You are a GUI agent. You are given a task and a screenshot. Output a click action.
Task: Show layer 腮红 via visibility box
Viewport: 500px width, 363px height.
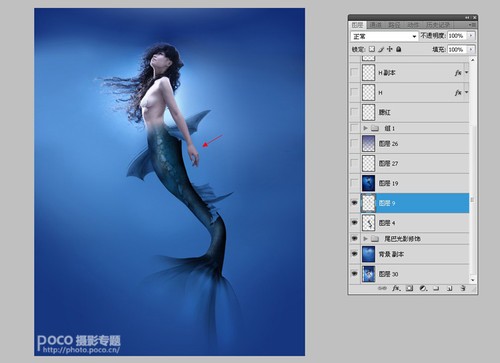[x=354, y=112]
